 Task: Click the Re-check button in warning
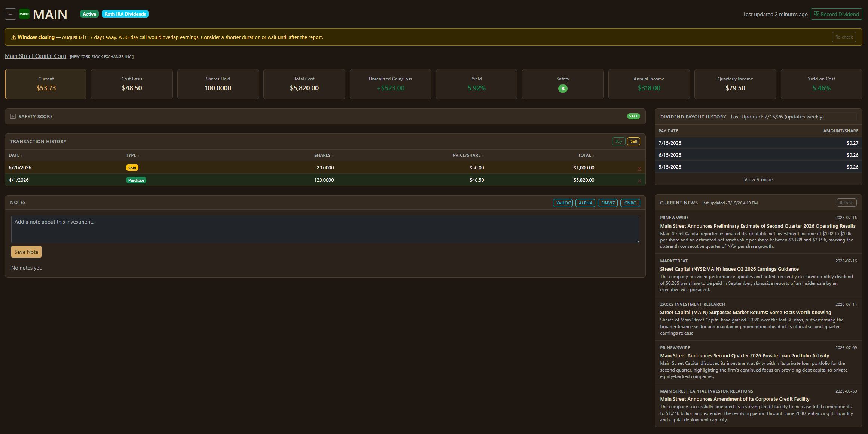click(844, 37)
